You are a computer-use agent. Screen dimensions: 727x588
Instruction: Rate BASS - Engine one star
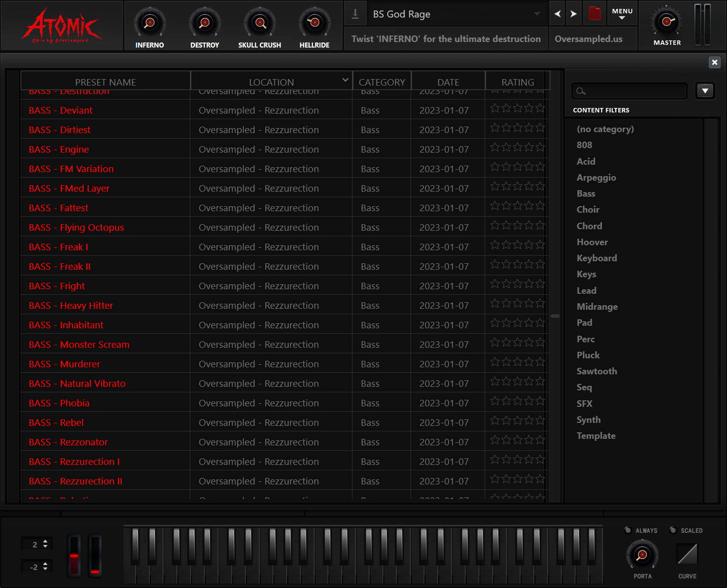[495, 147]
